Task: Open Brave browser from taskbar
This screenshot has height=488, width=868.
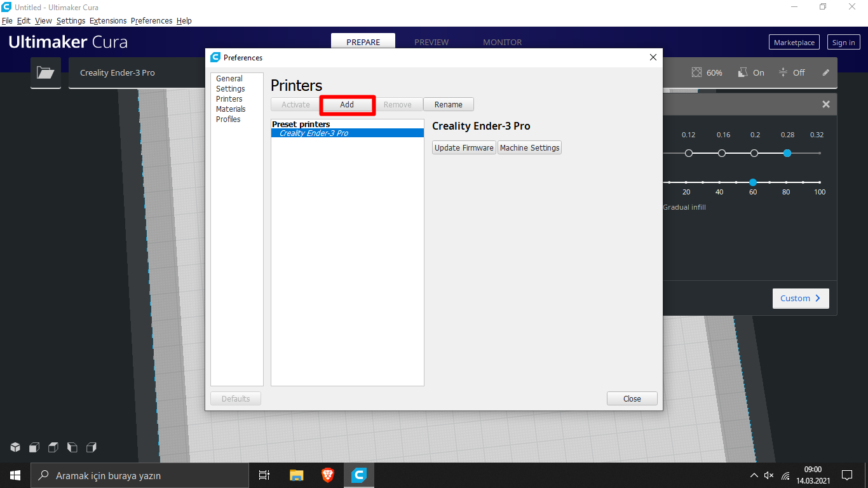Action: pyautogui.click(x=328, y=475)
